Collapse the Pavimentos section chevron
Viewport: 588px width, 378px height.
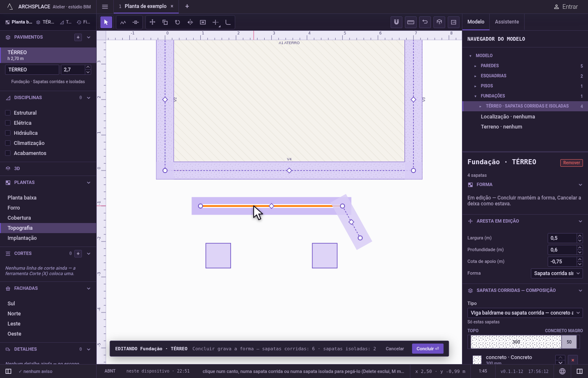[89, 37]
